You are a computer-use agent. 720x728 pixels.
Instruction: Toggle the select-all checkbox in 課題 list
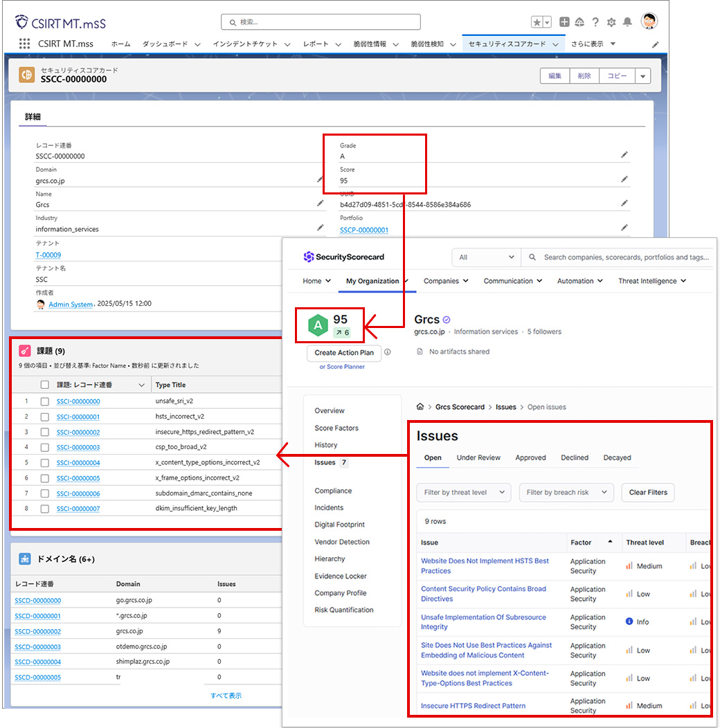[x=44, y=385]
